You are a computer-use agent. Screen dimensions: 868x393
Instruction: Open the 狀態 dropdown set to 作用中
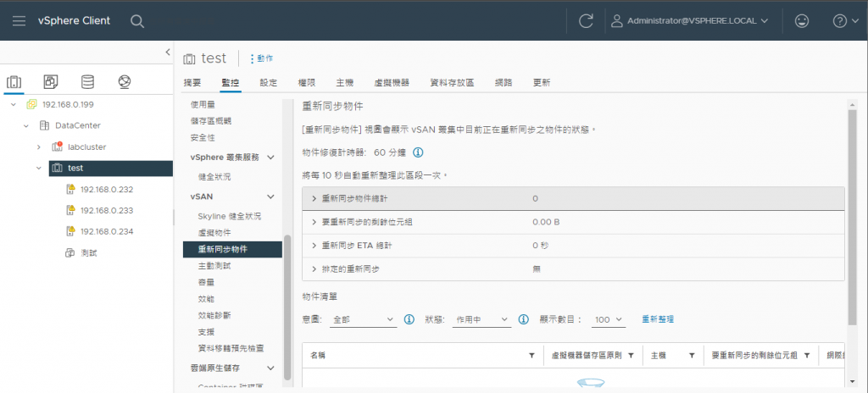click(x=481, y=320)
